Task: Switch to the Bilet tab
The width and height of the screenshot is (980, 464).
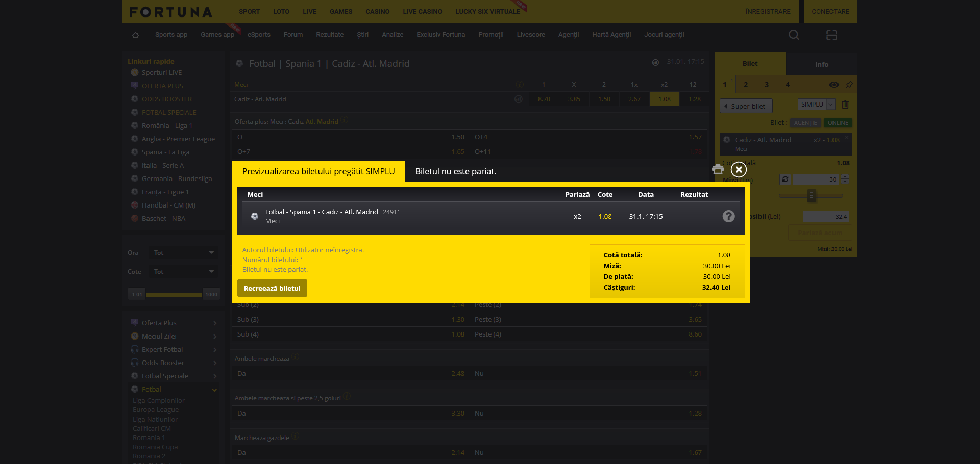Action: tap(750, 63)
